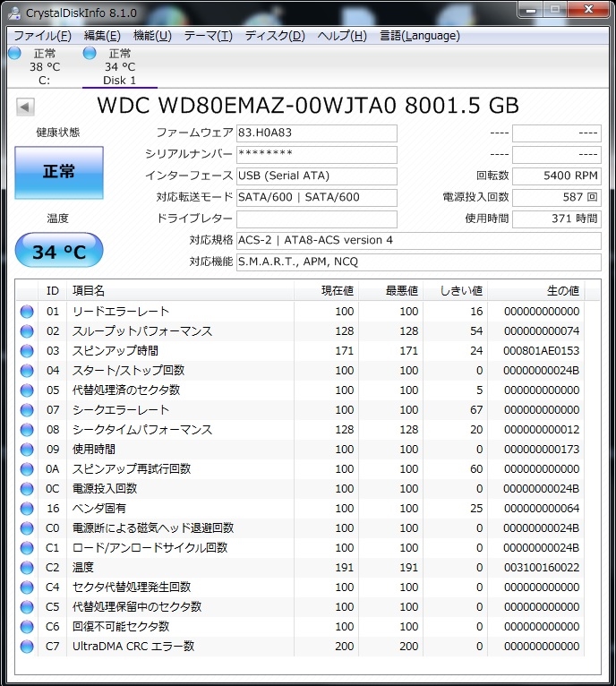Click status orb of 代替処理済のセクタ数 row
The width and height of the screenshot is (616, 686).
coord(27,390)
